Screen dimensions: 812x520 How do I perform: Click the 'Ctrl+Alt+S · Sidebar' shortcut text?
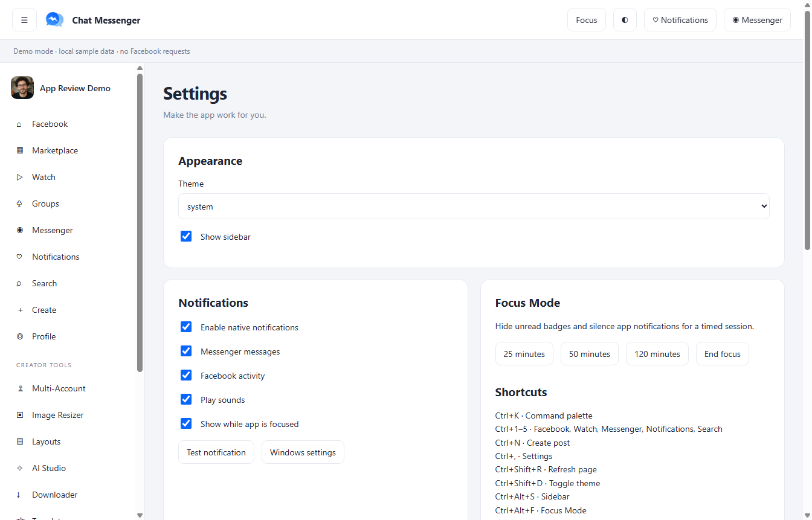(x=532, y=496)
